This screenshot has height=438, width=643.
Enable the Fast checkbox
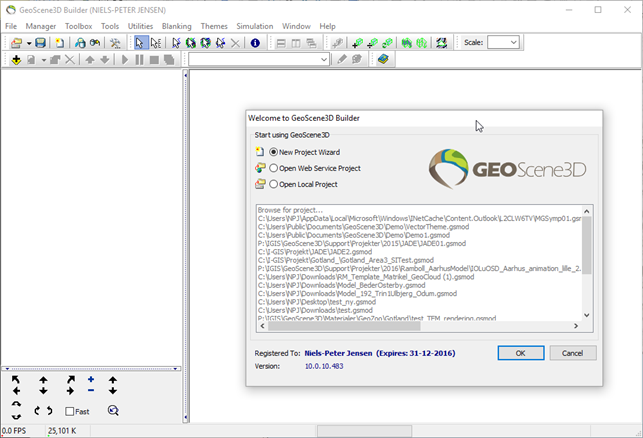click(x=70, y=411)
